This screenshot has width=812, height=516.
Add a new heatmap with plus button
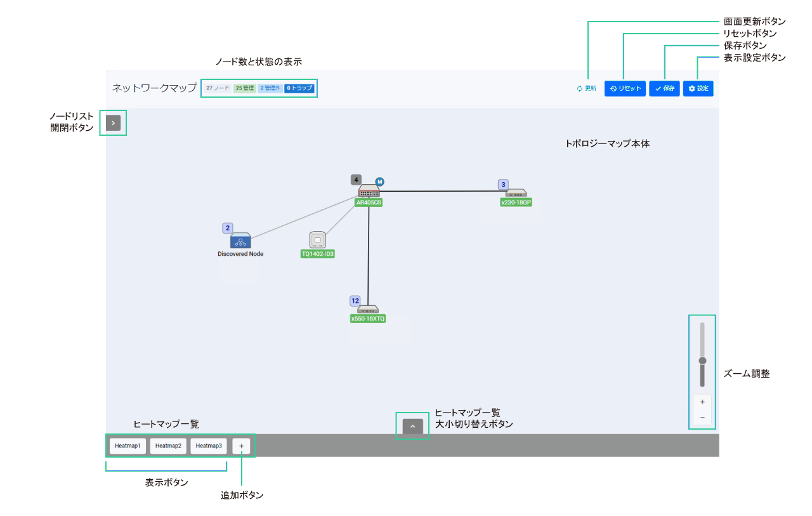coord(241,446)
